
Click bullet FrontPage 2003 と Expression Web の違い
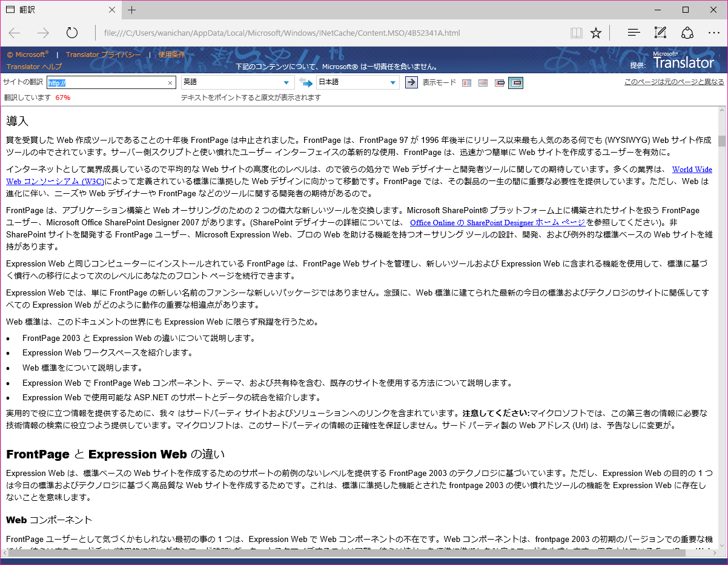[x=139, y=338]
